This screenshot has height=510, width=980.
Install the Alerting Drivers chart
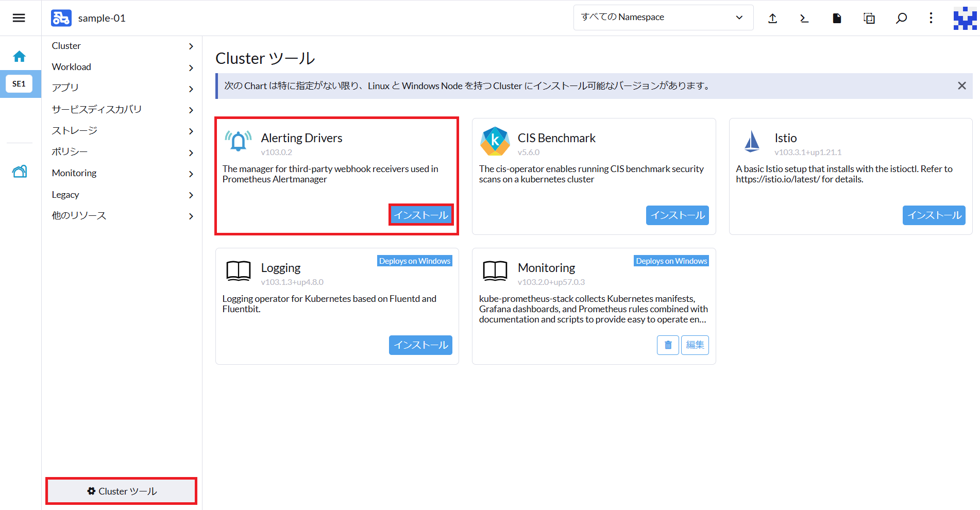tap(420, 215)
